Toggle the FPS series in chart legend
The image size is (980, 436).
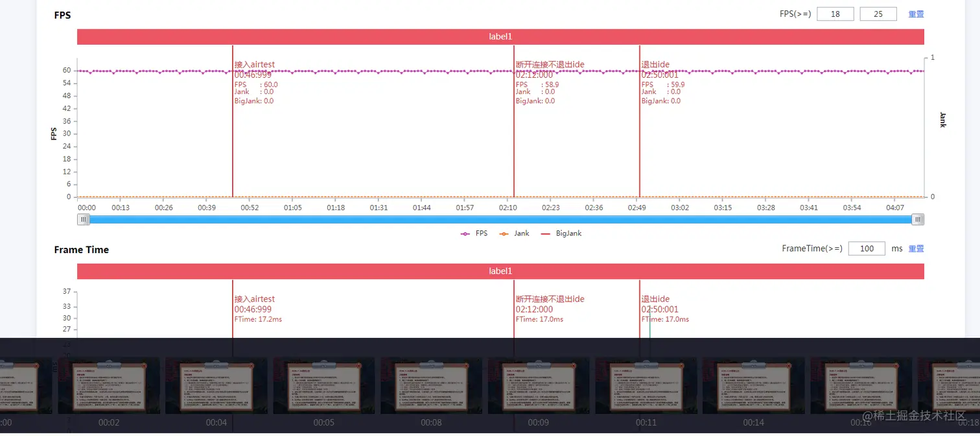[474, 233]
